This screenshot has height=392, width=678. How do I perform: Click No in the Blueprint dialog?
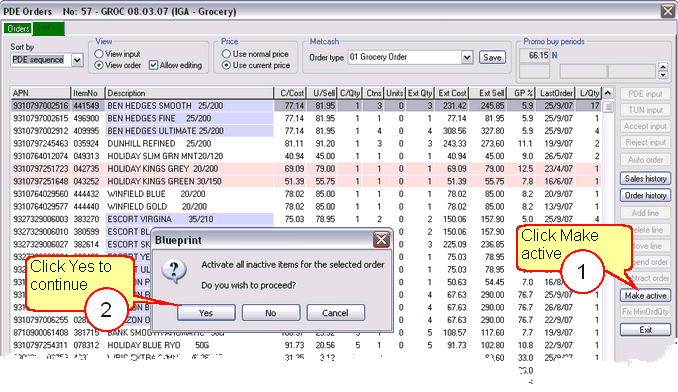coord(271,312)
